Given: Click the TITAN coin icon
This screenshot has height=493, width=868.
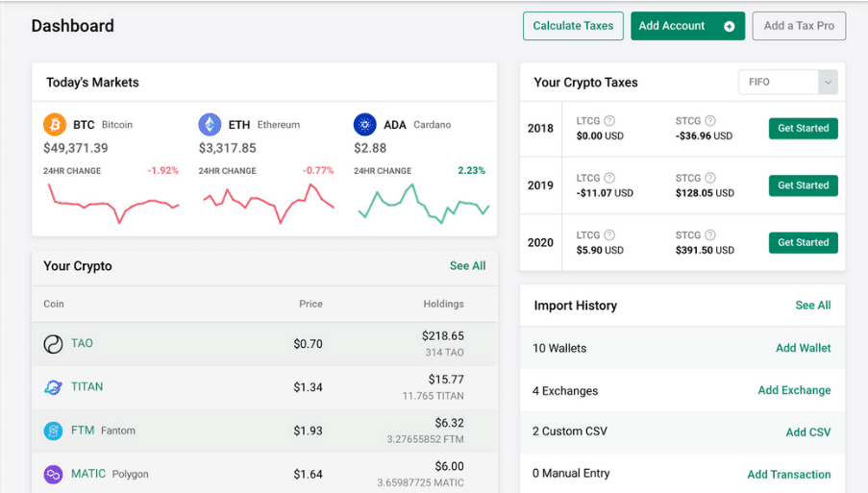Looking at the screenshot, I should coord(53,387).
